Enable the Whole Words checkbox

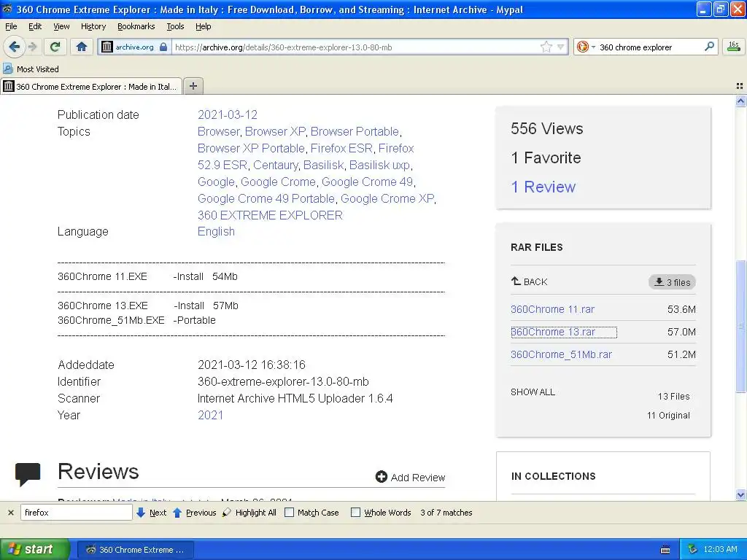[x=355, y=513]
